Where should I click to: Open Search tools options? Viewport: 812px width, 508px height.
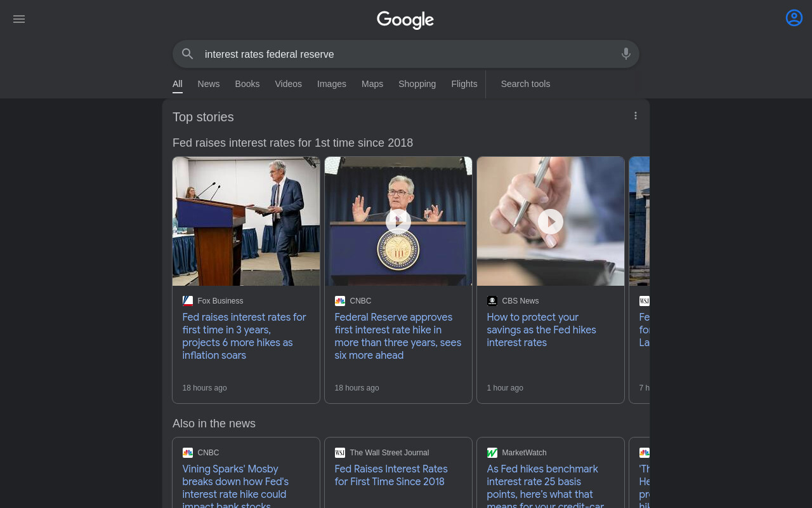click(x=526, y=84)
